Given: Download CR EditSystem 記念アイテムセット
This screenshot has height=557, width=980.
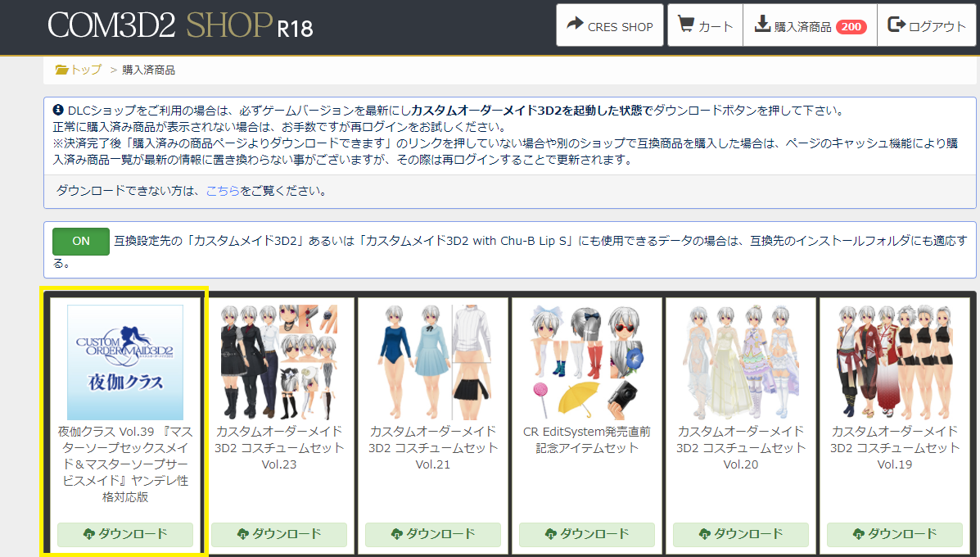Looking at the screenshot, I should (x=587, y=535).
